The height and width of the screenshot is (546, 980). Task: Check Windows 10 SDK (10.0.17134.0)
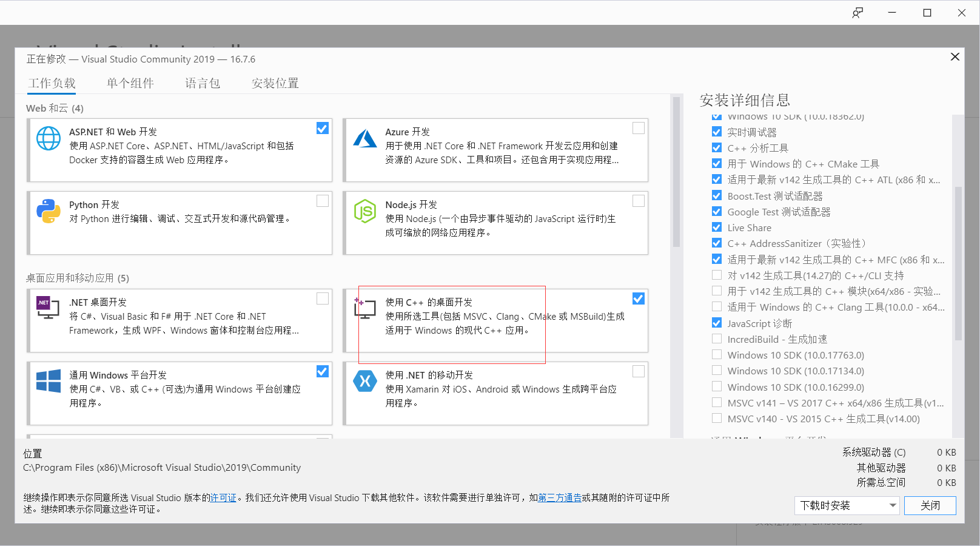[717, 370]
